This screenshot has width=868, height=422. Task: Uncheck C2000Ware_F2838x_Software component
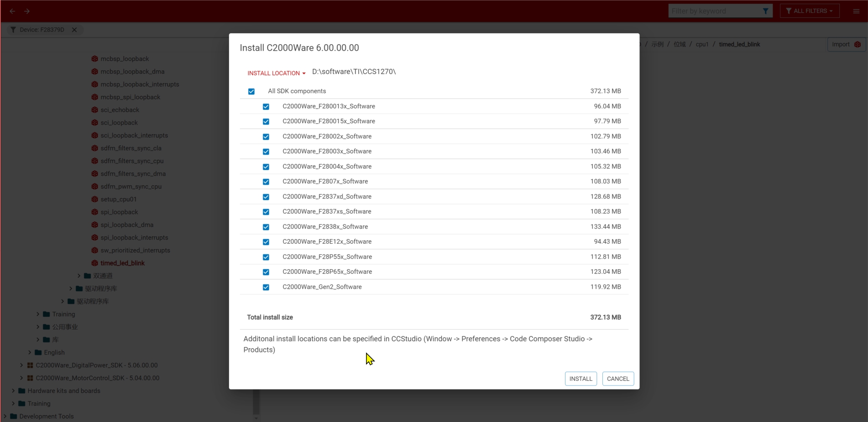pos(266,227)
